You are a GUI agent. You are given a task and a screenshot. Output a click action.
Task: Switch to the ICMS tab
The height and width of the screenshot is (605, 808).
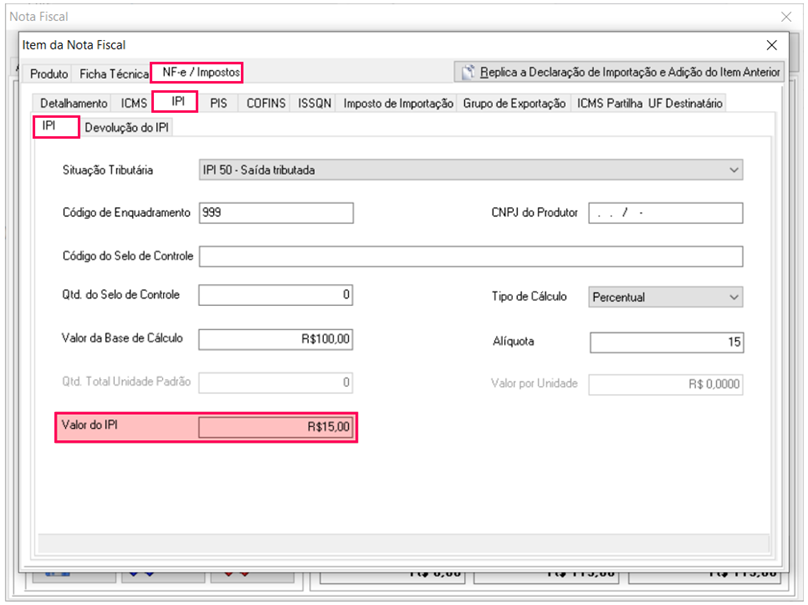pyautogui.click(x=133, y=103)
